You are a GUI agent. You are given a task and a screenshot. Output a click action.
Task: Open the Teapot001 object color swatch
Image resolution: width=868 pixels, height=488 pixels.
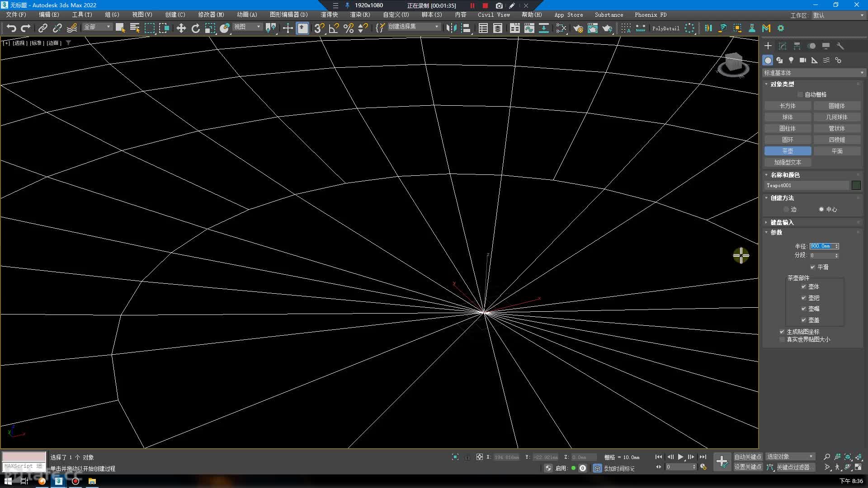point(856,185)
